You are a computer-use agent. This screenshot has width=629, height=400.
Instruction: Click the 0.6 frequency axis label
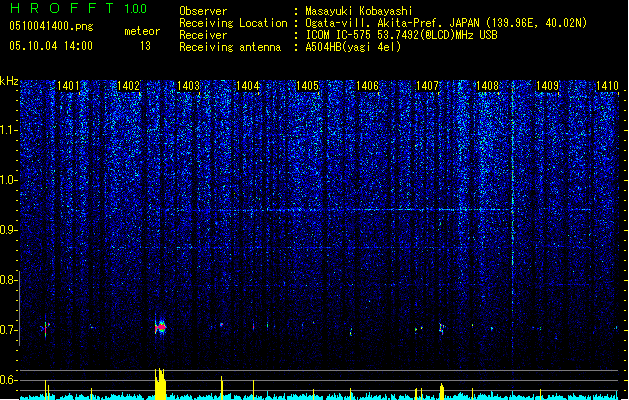[8, 380]
